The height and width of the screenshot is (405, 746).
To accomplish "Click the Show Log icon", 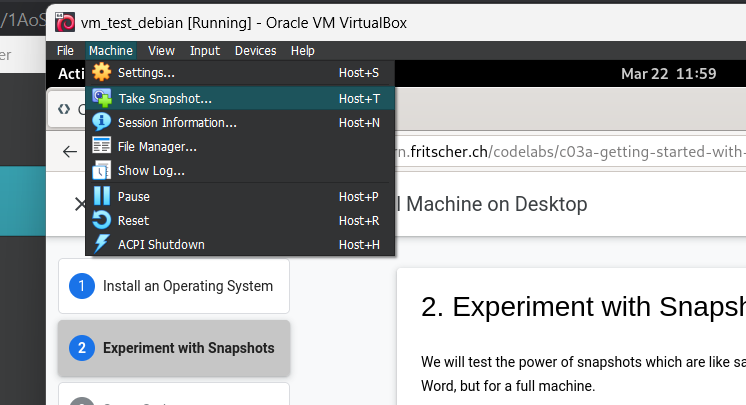I will coord(101,170).
